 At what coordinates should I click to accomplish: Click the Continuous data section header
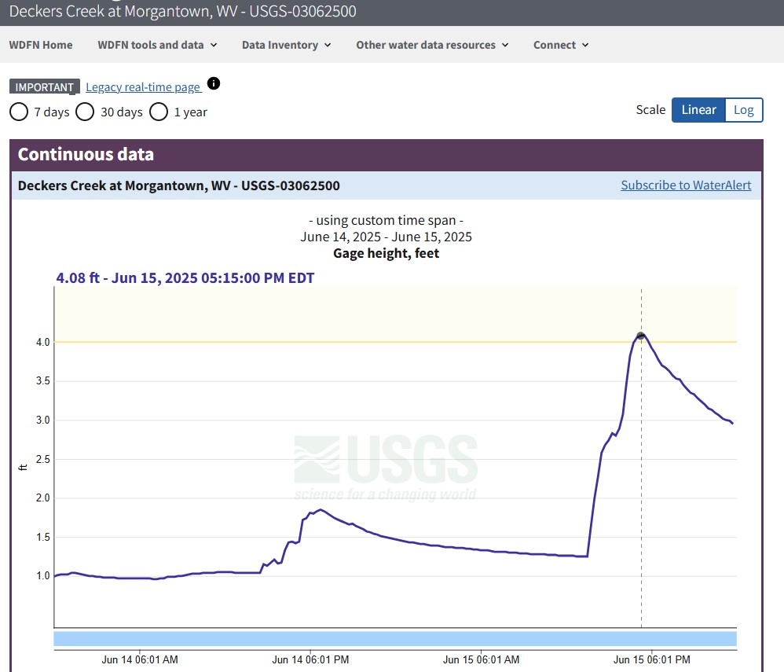pos(86,154)
